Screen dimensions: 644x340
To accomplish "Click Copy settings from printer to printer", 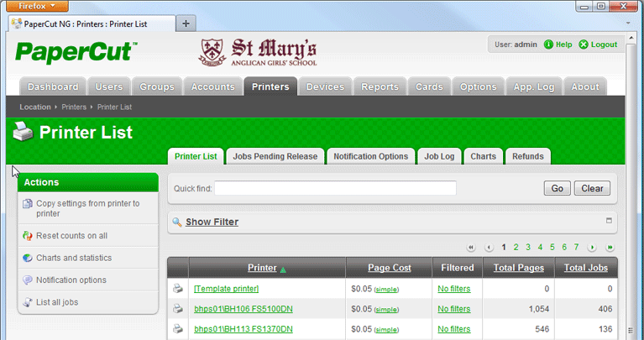I will coord(88,208).
